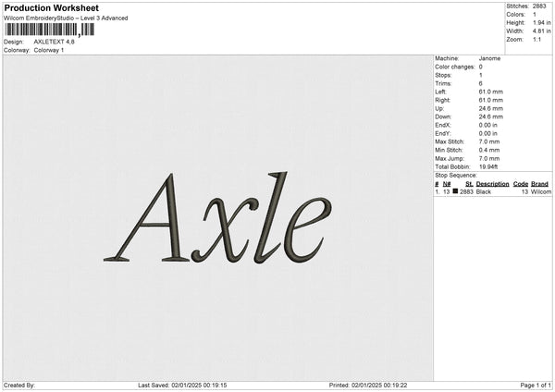Click the 'Design:' label

14,42
